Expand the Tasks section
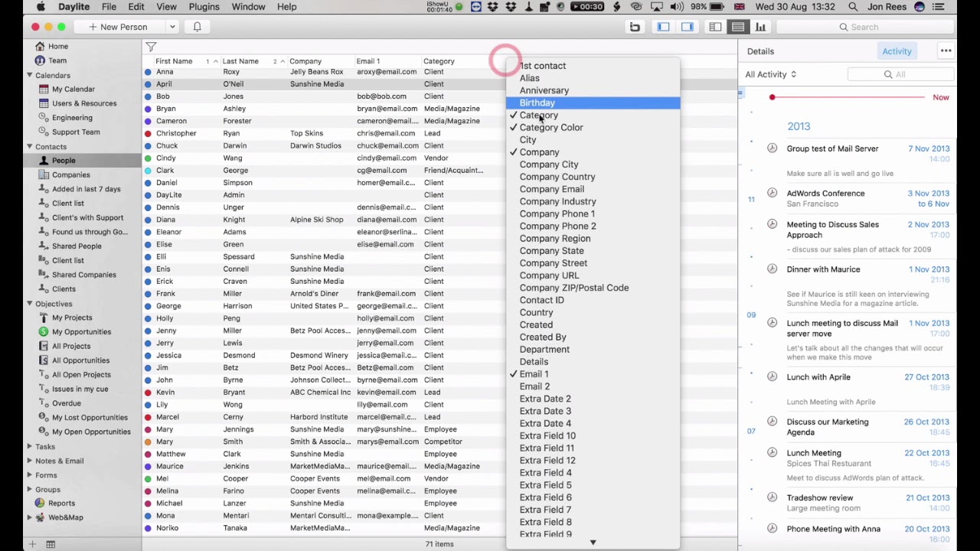This screenshot has width=980, height=551. [x=29, y=446]
